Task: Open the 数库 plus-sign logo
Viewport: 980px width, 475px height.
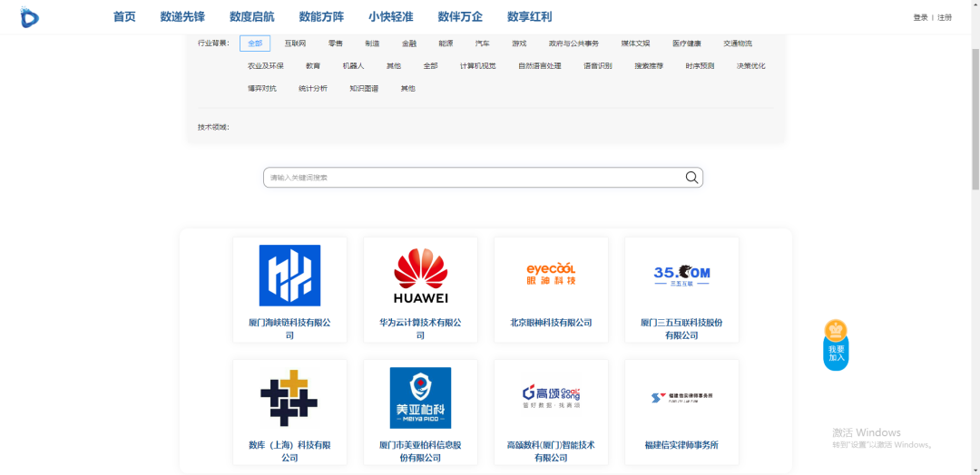Action: click(289, 398)
